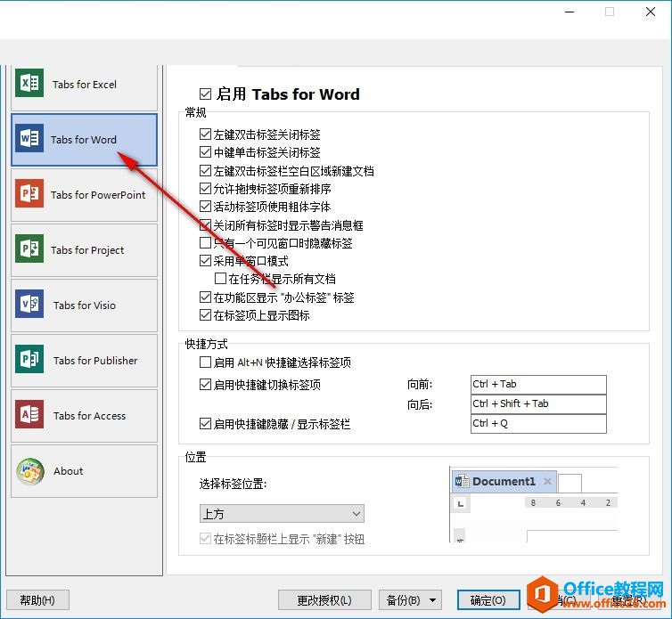Click the 更改授权(L) button
Image resolution: width=672 pixels, height=619 pixels.
[x=324, y=600]
